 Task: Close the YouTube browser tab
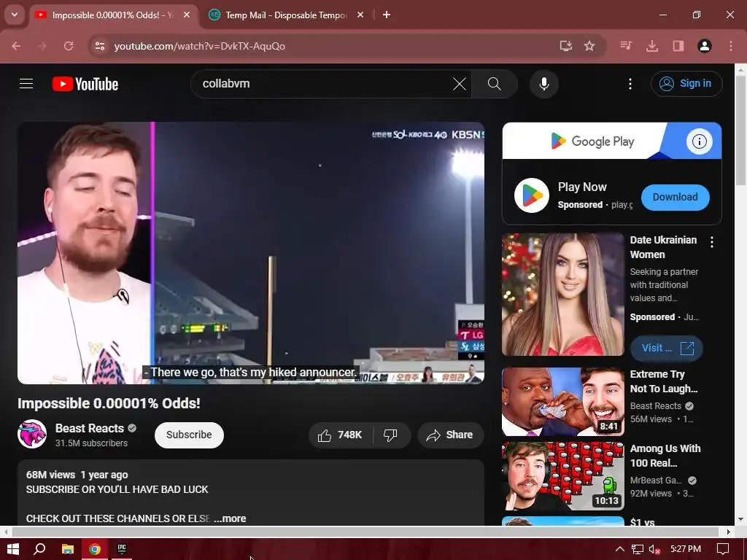187,15
